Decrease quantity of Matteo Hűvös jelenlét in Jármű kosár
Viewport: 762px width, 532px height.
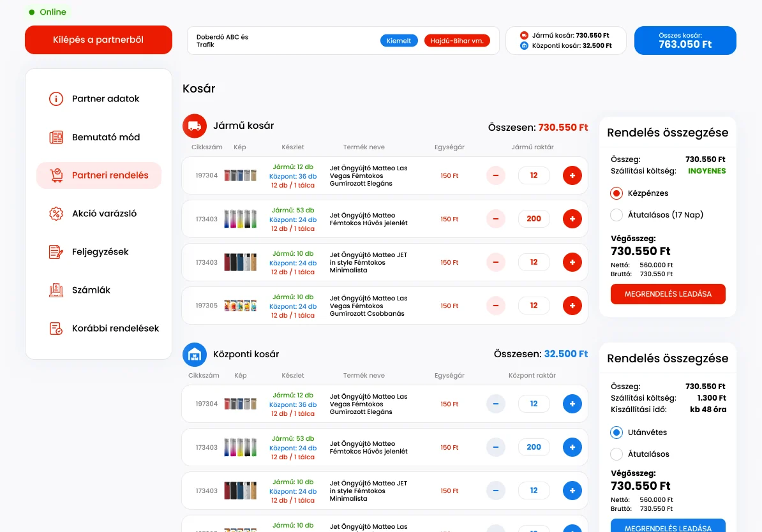point(496,219)
